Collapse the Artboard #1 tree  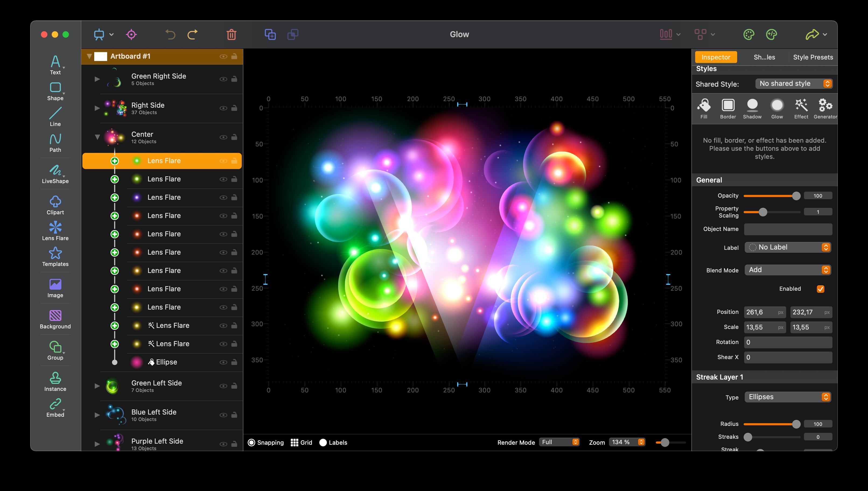[x=89, y=56]
